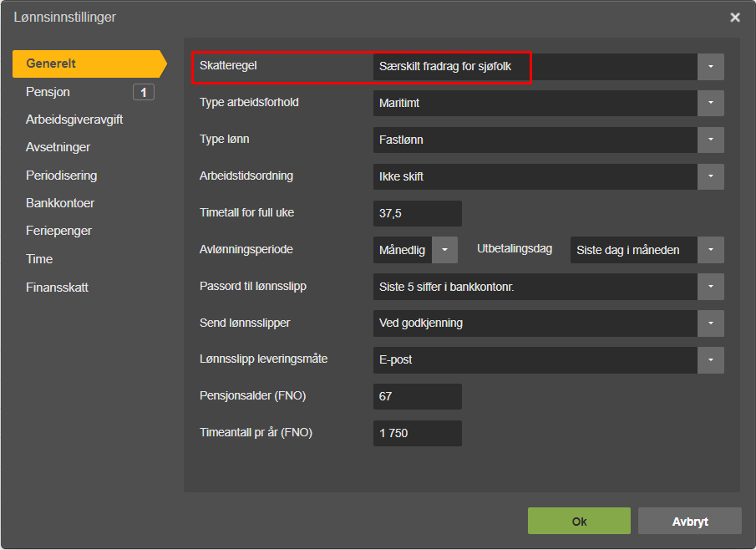Click the Timetall for full uke field

[x=417, y=213]
